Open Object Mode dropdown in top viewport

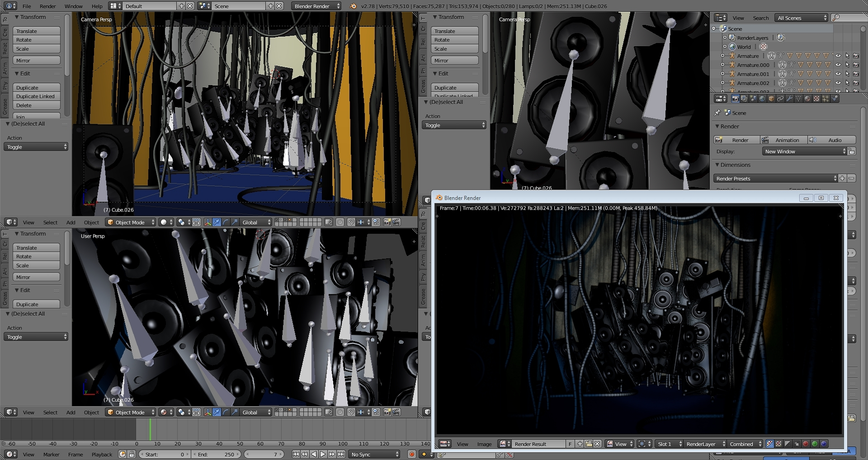(x=131, y=222)
